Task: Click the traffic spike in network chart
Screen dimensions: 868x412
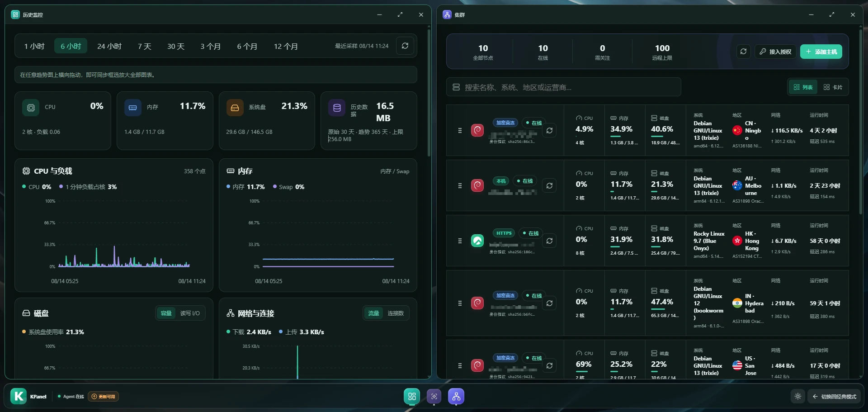Action: [x=297, y=362]
